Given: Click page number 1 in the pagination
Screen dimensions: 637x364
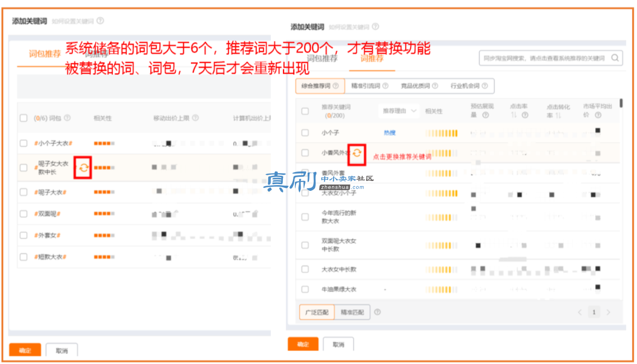Looking at the screenshot, I should click(x=594, y=313).
